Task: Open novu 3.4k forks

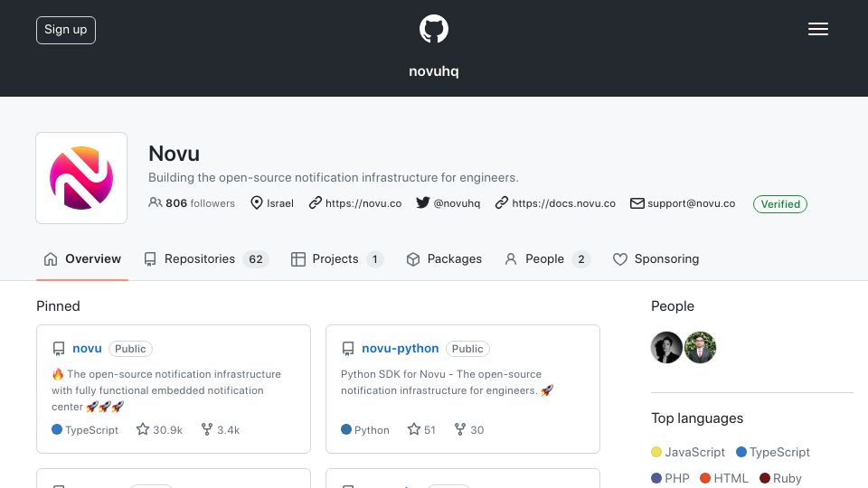Action: [221, 429]
